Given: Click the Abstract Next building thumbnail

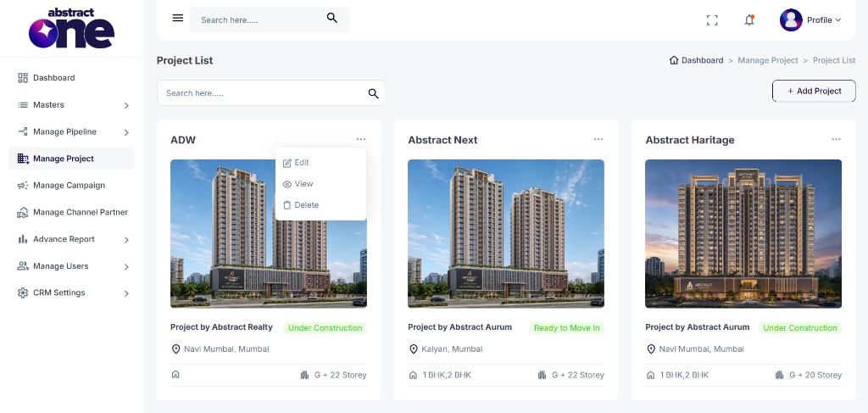Looking at the screenshot, I should 506,233.
